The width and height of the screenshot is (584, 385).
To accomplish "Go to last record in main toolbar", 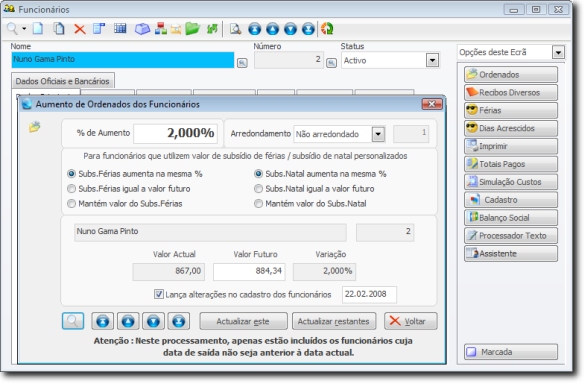I will point(308,29).
